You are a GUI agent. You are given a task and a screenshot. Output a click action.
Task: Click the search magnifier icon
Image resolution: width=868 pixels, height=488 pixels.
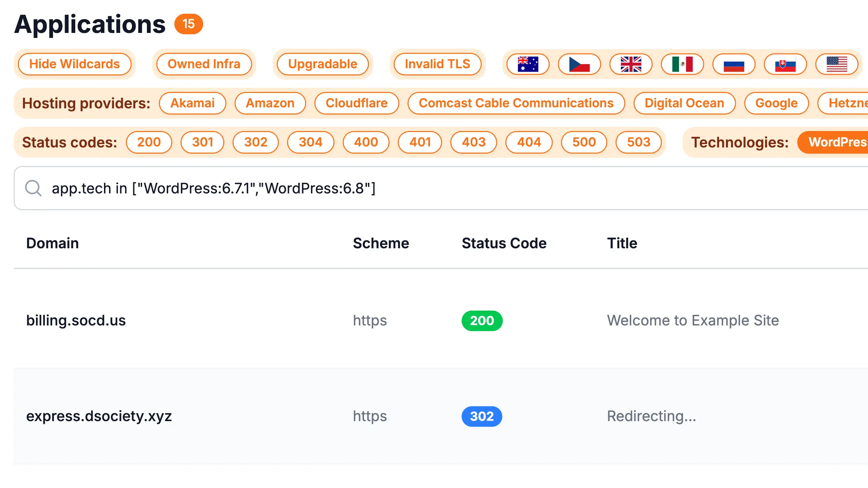33,188
